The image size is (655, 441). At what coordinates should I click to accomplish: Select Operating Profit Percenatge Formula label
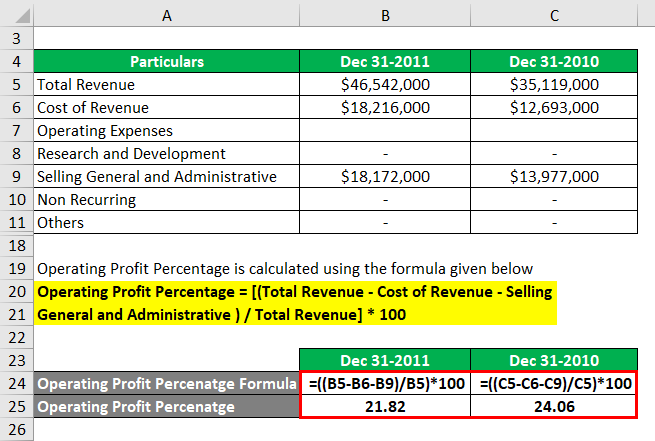(x=167, y=383)
